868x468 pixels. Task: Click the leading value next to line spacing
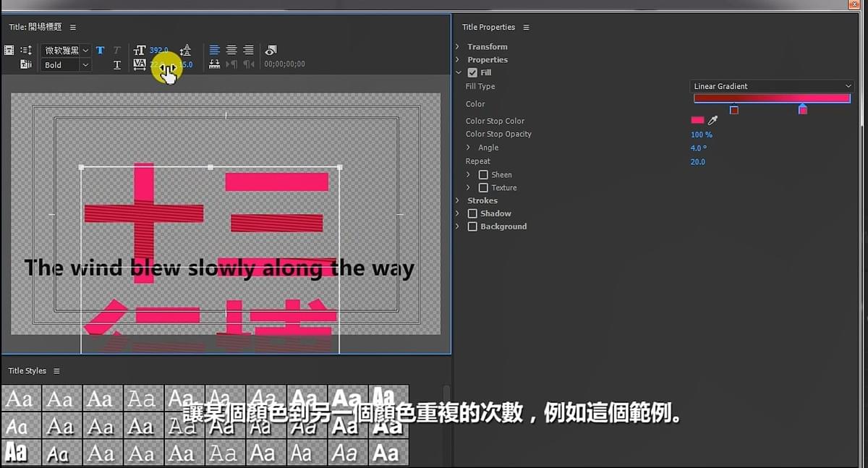tap(186, 65)
